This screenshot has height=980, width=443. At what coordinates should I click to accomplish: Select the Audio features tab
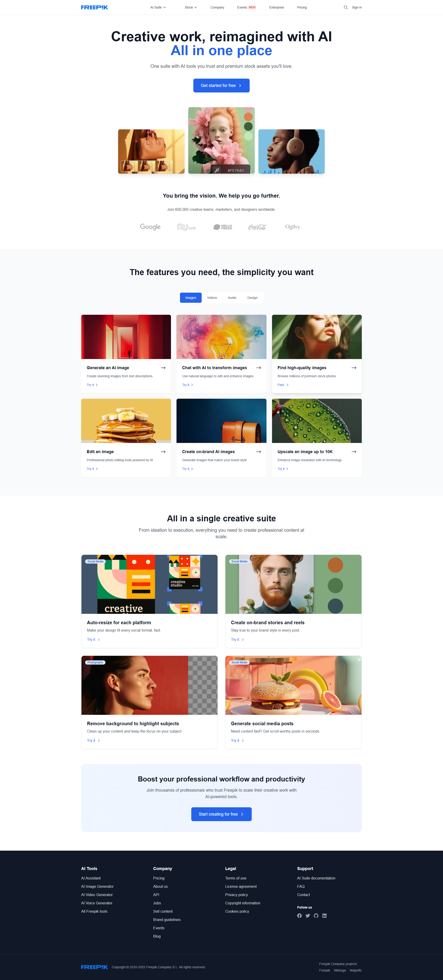(232, 298)
